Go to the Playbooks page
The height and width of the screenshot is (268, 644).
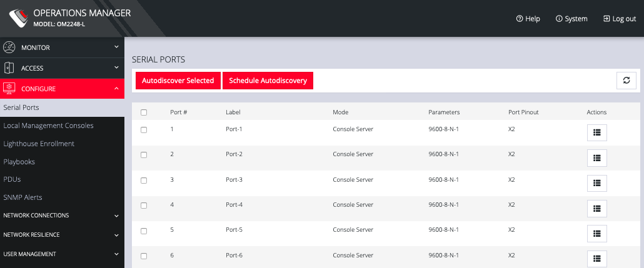tap(19, 162)
